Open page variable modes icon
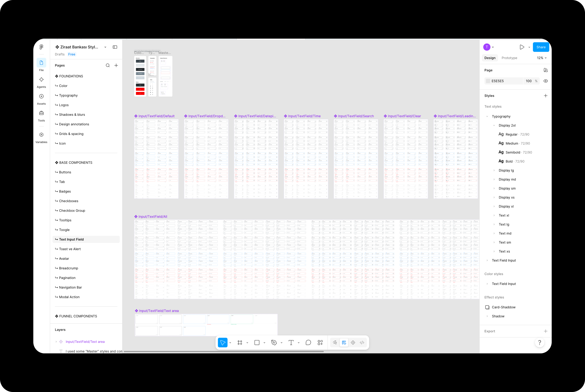Screen dimensions: 585x392 coord(546,70)
